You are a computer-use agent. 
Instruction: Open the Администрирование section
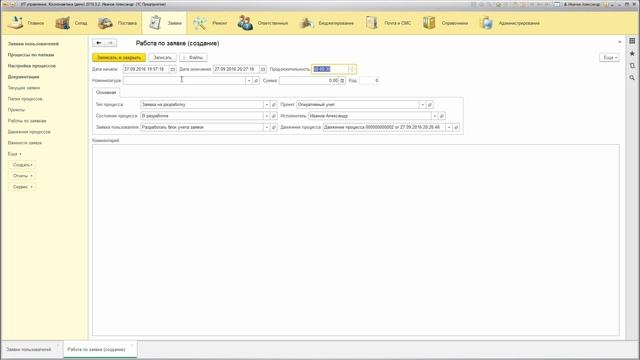click(510, 23)
